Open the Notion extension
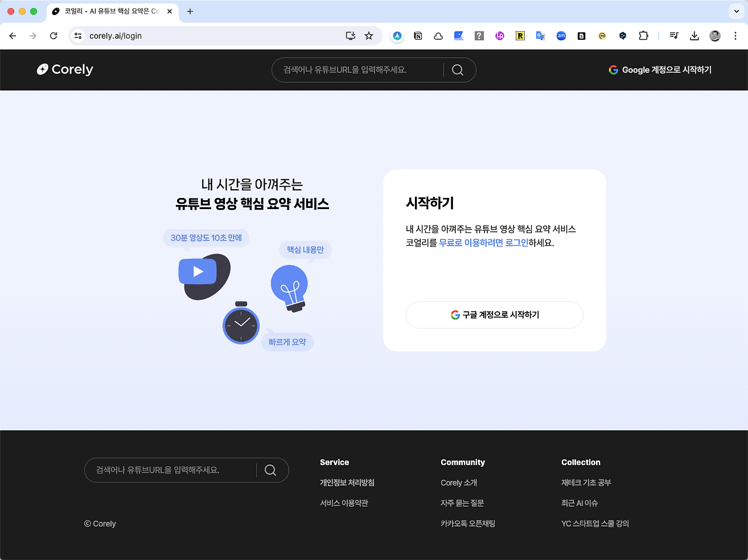The height and width of the screenshot is (560, 748). click(x=418, y=36)
